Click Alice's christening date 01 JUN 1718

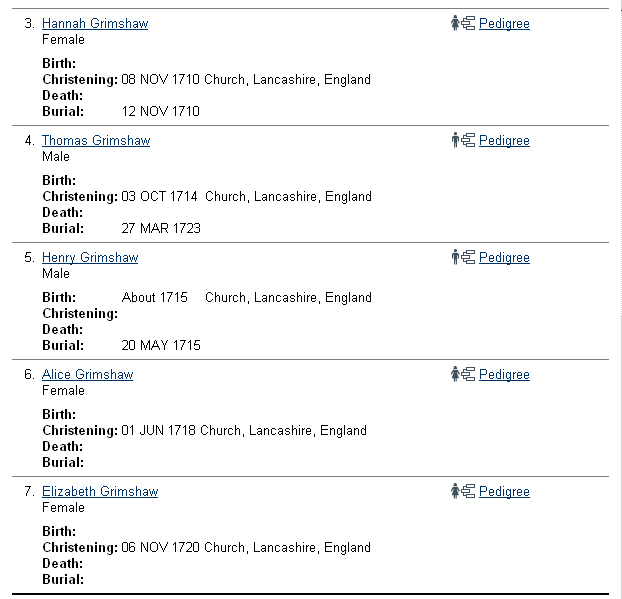pos(158,430)
